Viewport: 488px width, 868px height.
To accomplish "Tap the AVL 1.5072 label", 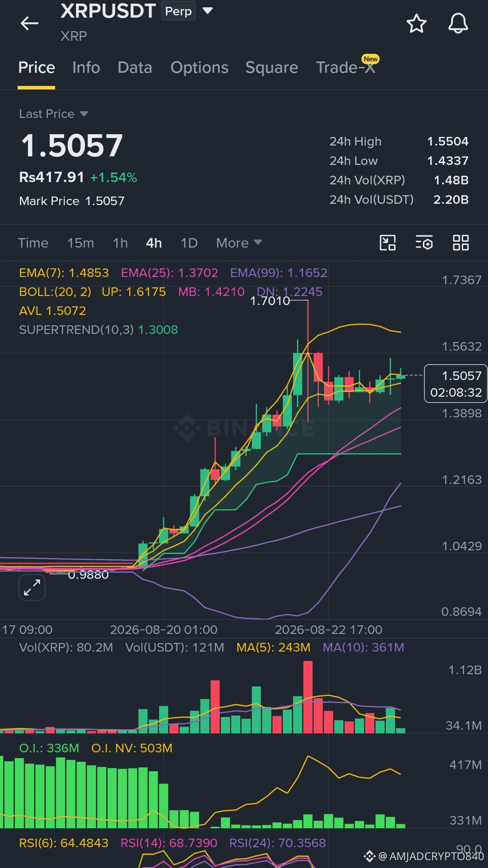I will point(52,311).
